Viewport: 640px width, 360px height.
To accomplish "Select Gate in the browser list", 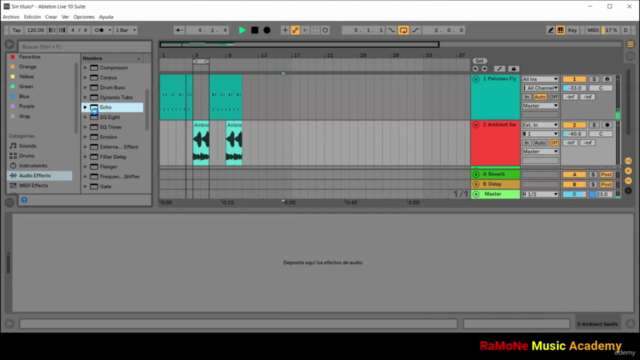I will (105, 187).
